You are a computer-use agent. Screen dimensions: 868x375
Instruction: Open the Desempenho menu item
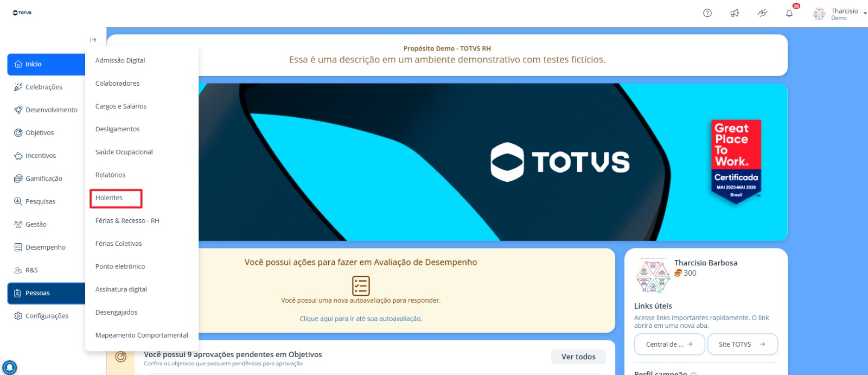point(46,247)
